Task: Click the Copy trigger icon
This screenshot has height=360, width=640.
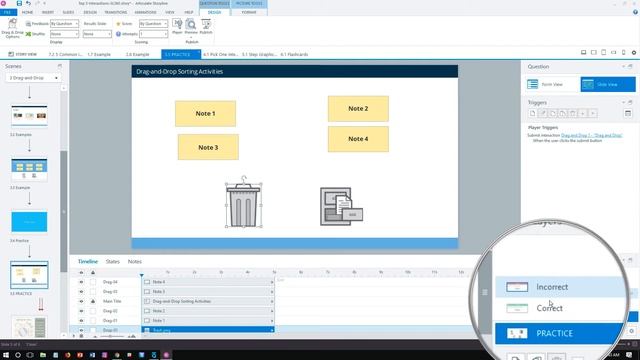Action: [553, 113]
